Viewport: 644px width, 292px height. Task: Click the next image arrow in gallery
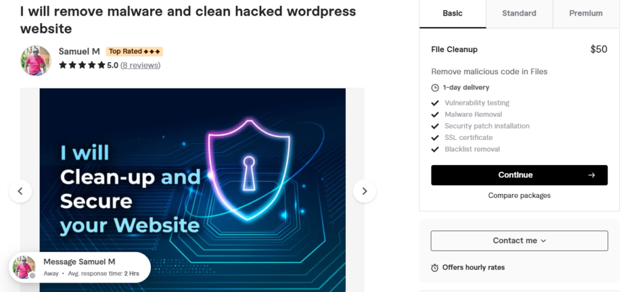[x=364, y=191]
